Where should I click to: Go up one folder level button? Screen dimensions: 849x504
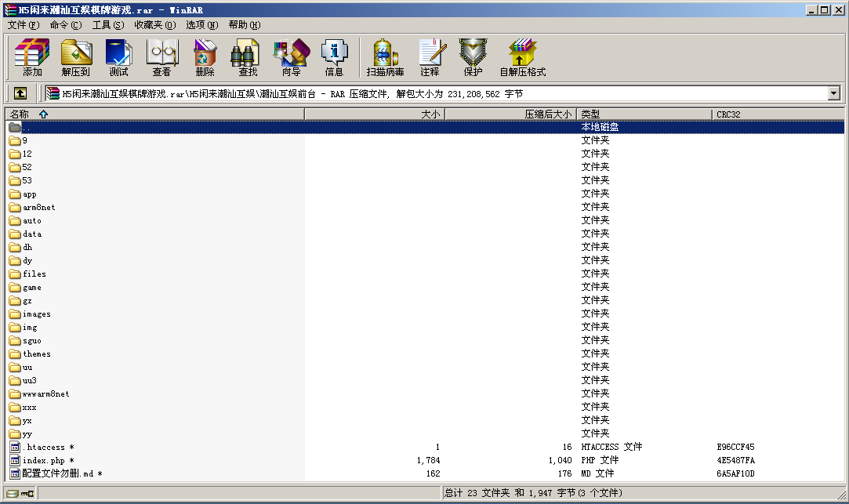tap(20, 93)
